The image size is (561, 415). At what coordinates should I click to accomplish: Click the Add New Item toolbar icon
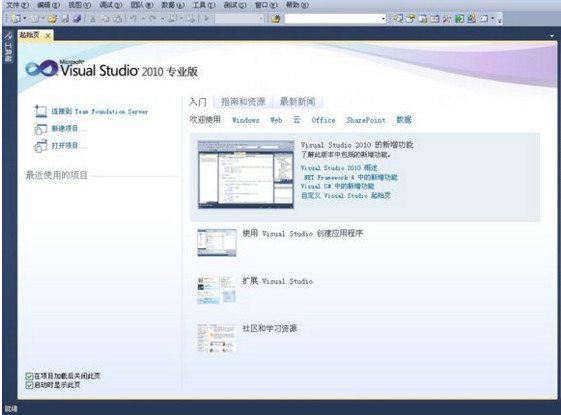(x=35, y=18)
